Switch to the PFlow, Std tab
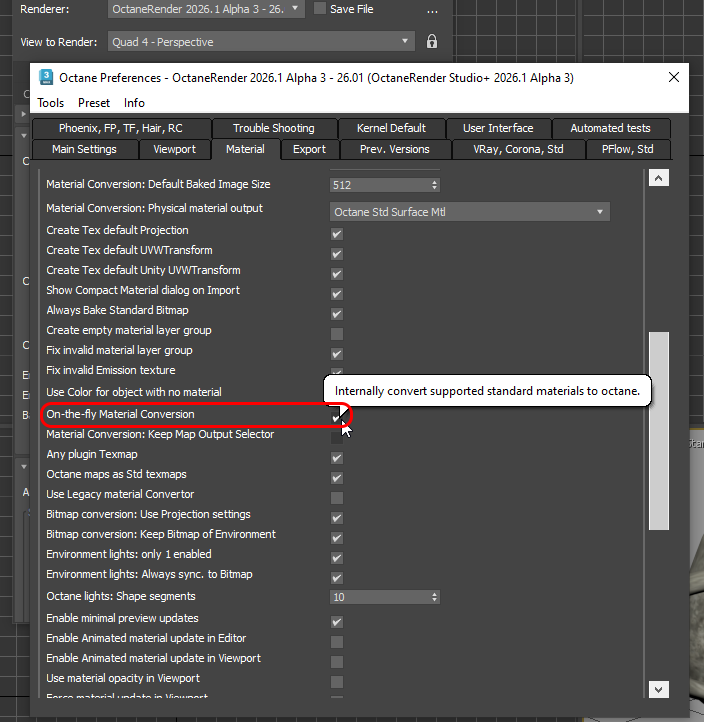704x722 pixels. pyautogui.click(x=628, y=149)
